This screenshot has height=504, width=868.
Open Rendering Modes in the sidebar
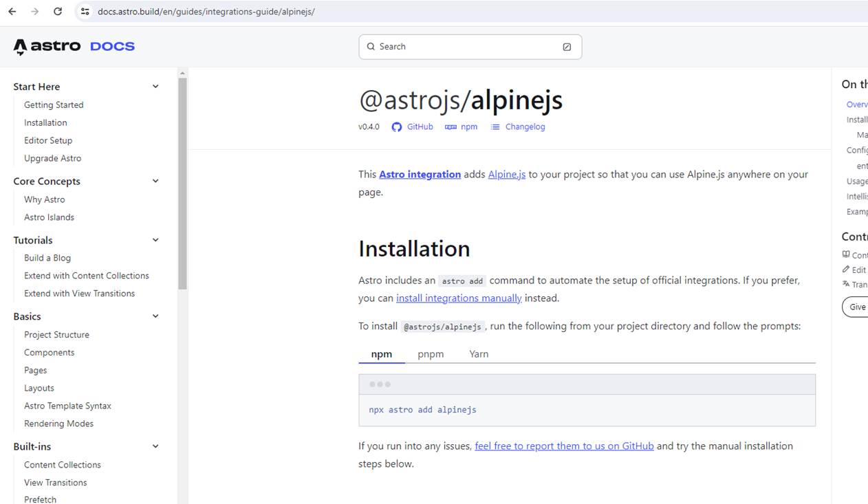coord(58,425)
